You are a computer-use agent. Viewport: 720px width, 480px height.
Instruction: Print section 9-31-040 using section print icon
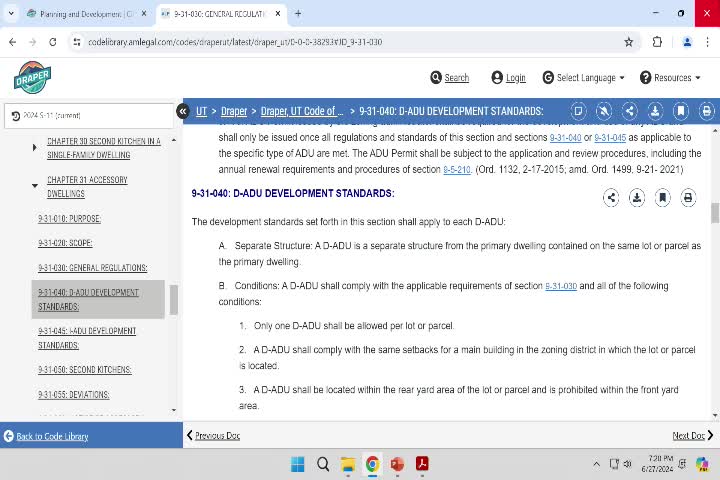tap(688, 198)
